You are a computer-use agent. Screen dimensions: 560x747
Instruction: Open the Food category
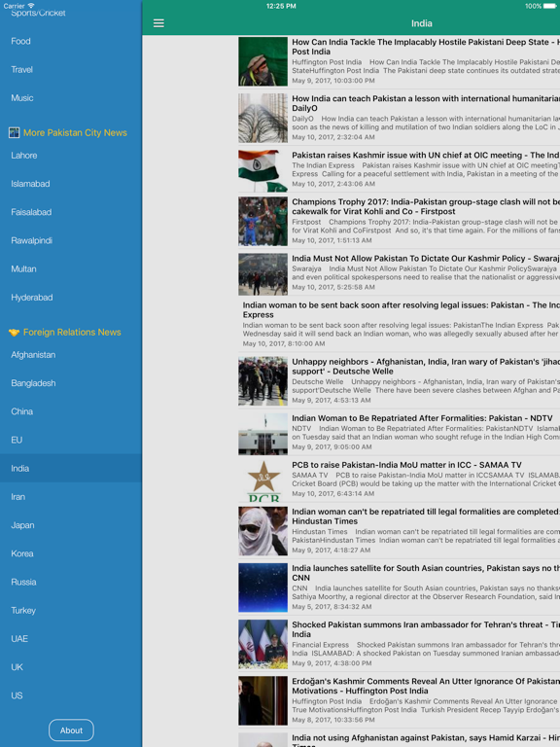tap(70, 41)
